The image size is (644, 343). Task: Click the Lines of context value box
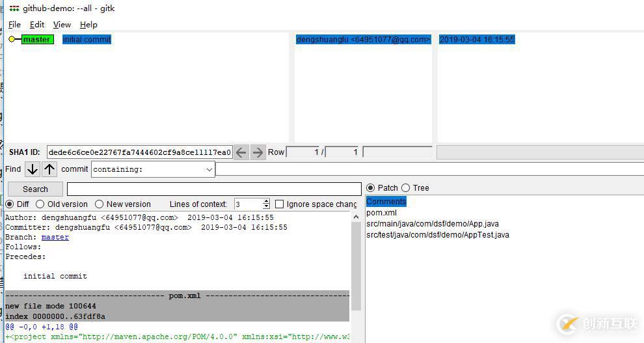tap(248, 204)
